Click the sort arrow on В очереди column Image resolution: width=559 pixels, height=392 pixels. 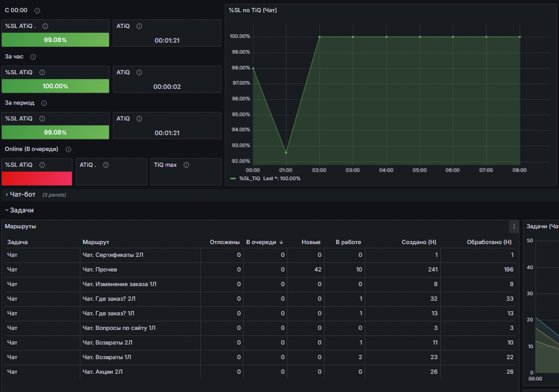click(x=281, y=242)
